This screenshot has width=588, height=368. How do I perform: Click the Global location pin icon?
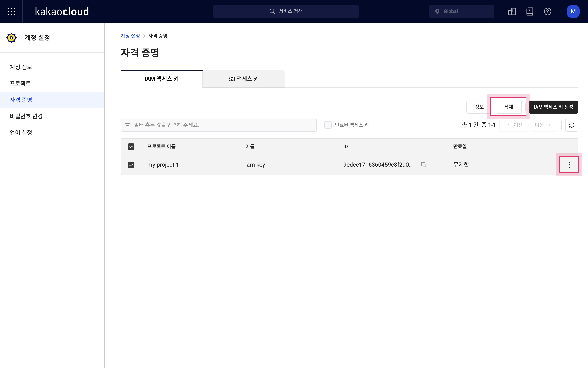(437, 11)
